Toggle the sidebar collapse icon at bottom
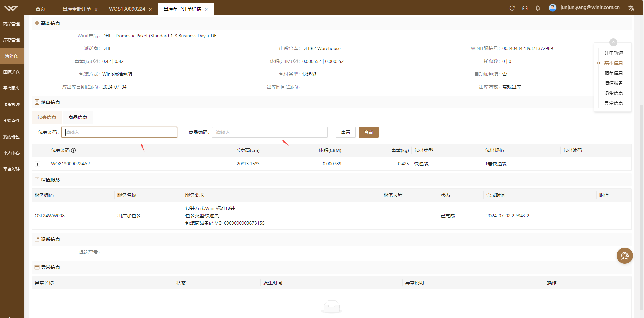 coord(11,316)
